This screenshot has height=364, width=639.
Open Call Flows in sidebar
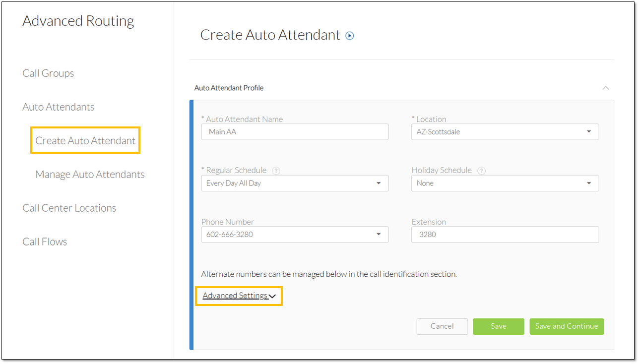click(x=45, y=242)
